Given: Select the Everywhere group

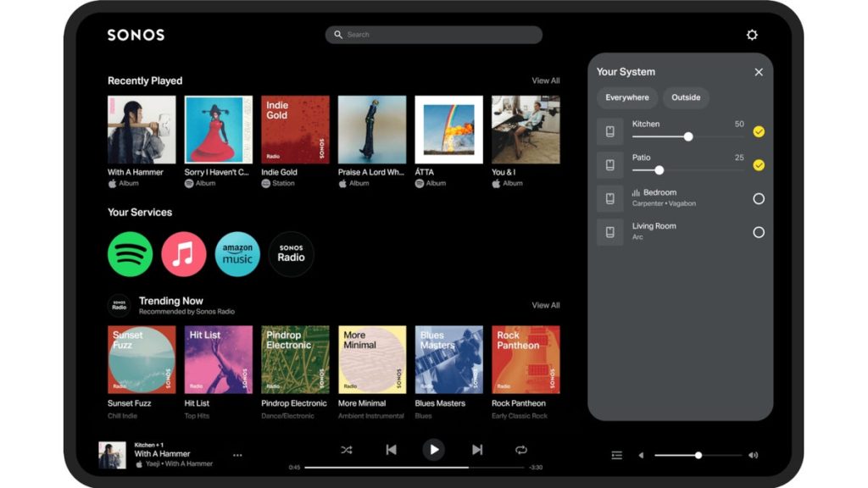Looking at the screenshot, I should 627,97.
